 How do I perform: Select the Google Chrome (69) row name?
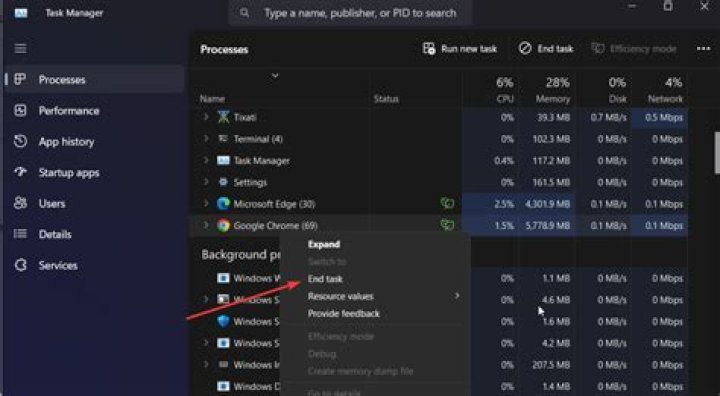click(276, 226)
